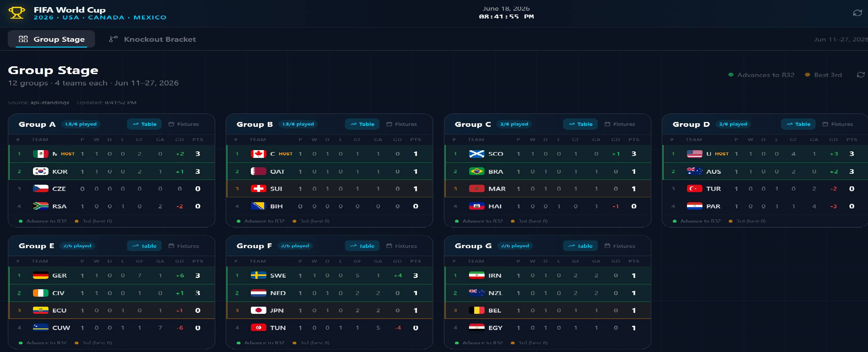Viewport: 868px width, 352px height.
Task: Click the New Zealand flag icon
Action: pyautogui.click(x=477, y=293)
